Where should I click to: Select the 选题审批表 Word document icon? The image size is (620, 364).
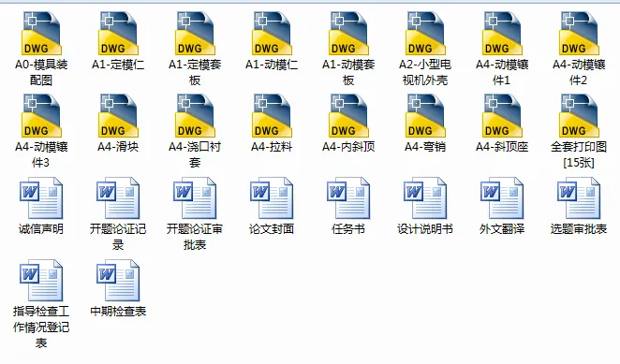pos(578,198)
